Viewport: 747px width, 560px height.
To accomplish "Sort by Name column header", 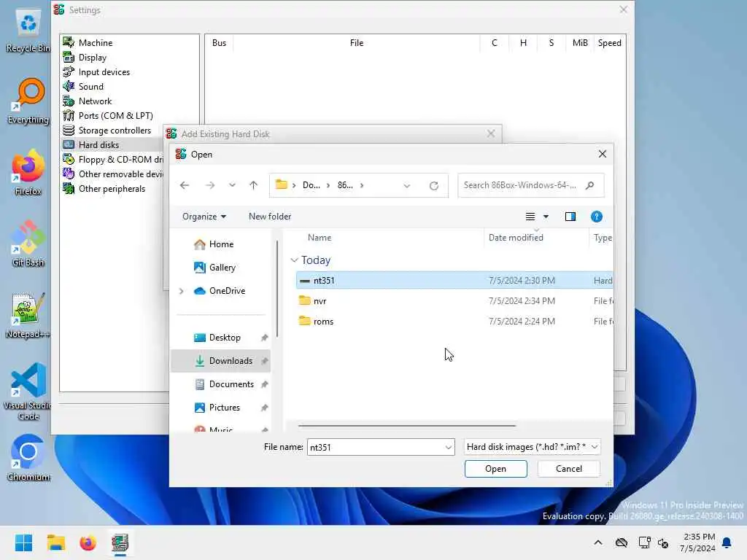I will click(320, 238).
